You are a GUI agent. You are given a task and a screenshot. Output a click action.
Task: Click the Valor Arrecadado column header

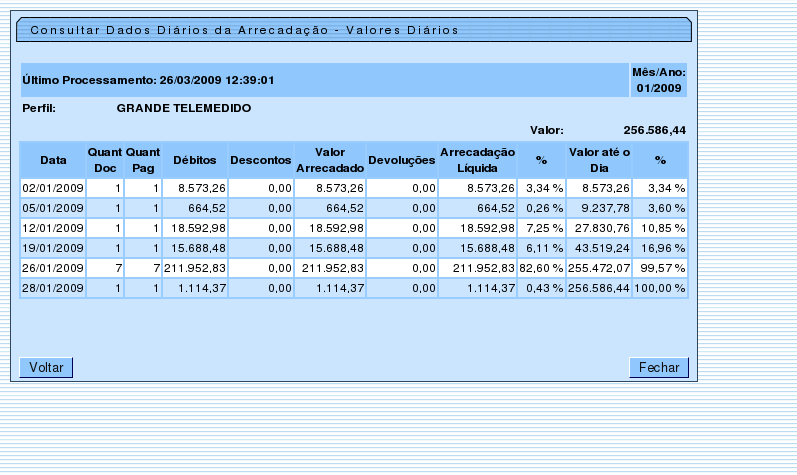click(x=330, y=160)
